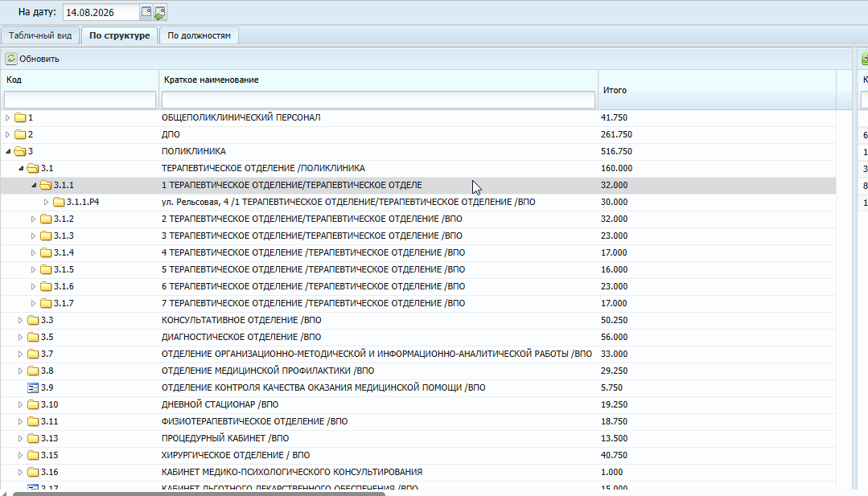Click the green arrow date reset icon
The height and width of the screenshot is (496, 868).
160,12
